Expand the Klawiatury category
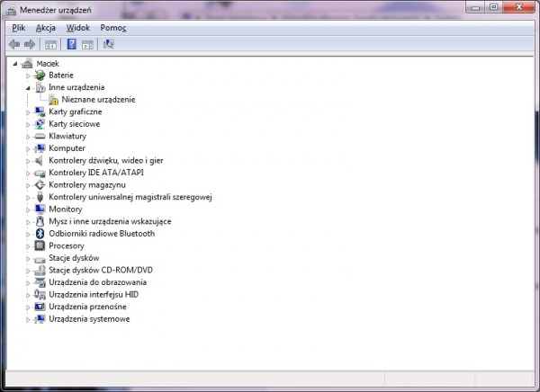The height and width of the screenshot is (392, 540). click(x=28, y=137)
